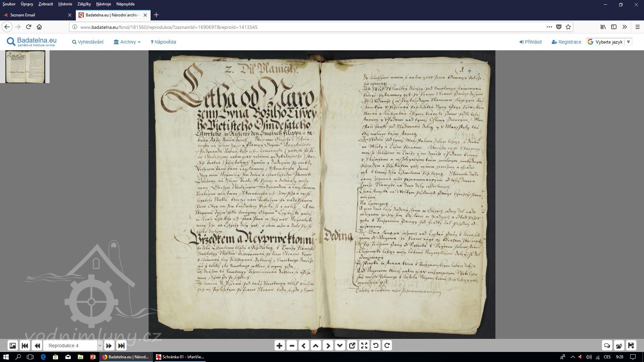Open the Reproduction 4 dropdown selector
The width and height of the screenshot is (644, 362).
pos(100,346)
